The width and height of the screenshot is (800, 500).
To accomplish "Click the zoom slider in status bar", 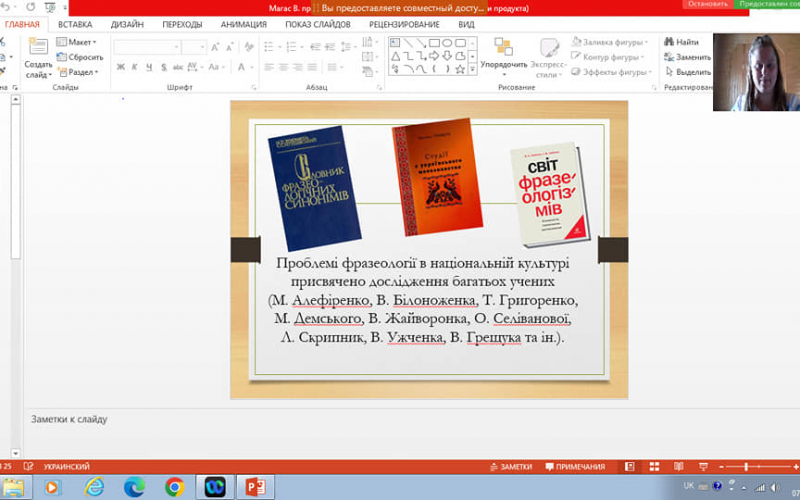I will click(x=748, y=467).
